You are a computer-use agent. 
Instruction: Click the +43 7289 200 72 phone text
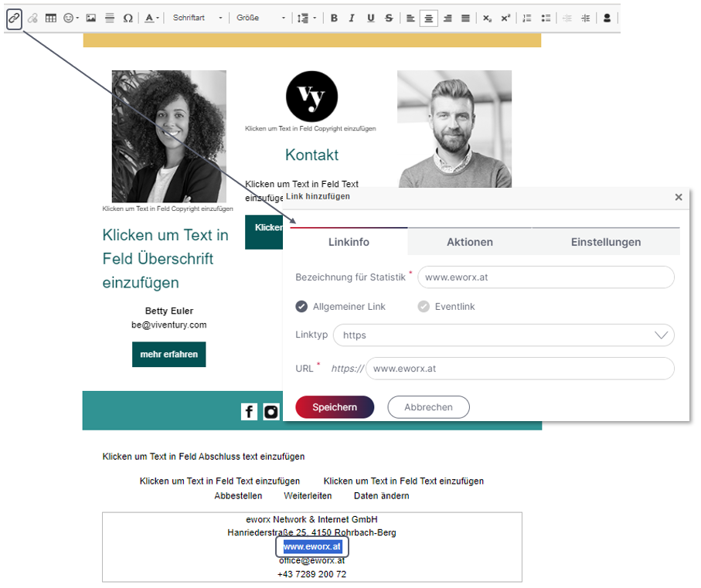coord(312,574)
